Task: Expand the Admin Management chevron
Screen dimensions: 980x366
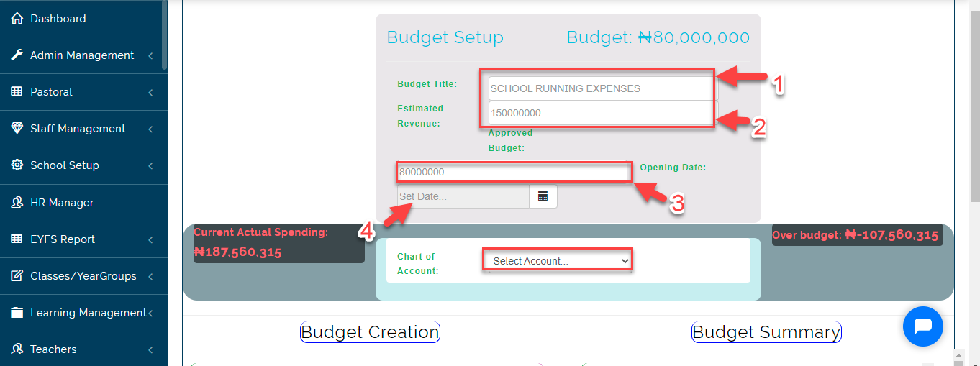Action: point(150,55)
